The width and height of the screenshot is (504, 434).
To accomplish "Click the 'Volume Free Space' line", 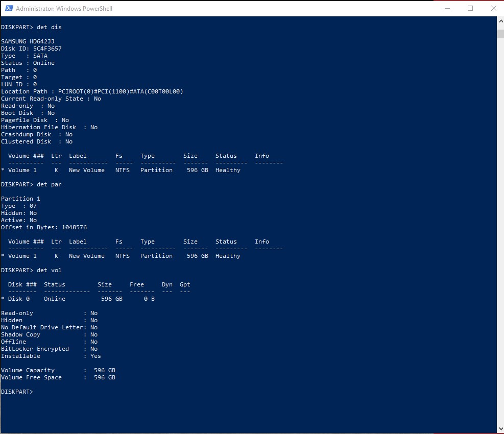I will tap(58, 377).
